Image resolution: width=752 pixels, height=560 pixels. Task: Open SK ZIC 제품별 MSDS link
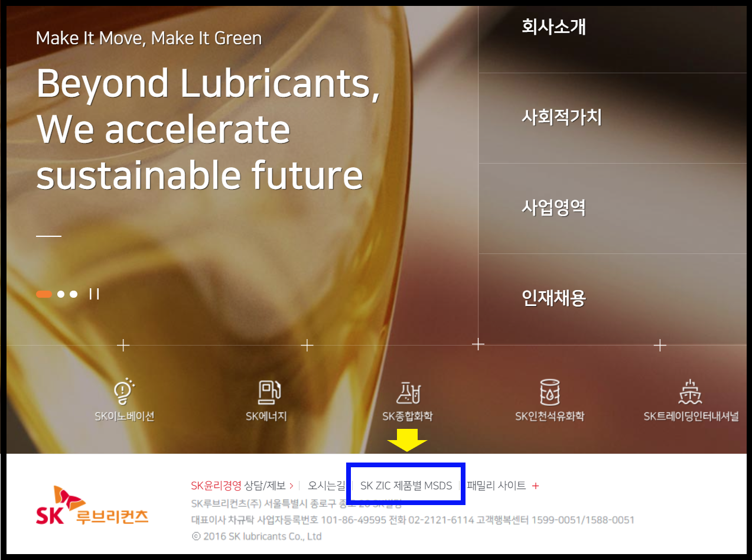(406, 486)
